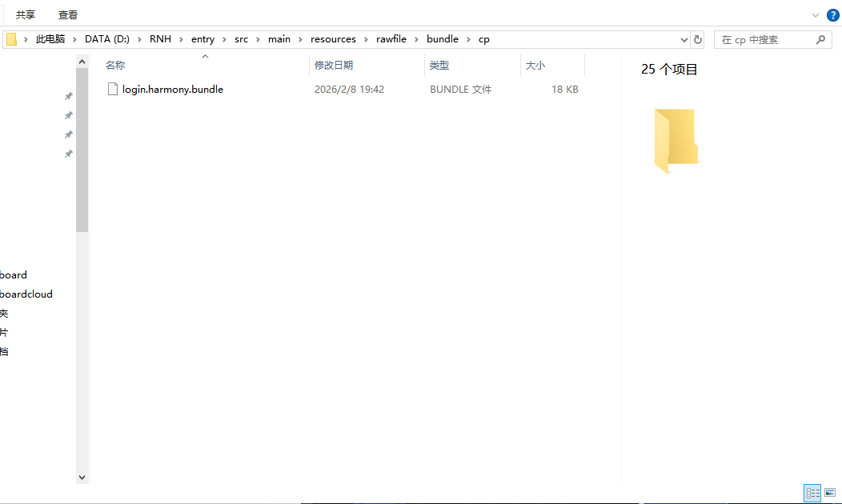Click date 2026/2/8 19:42 cell

pyautogui.click(x=349, y=90)
